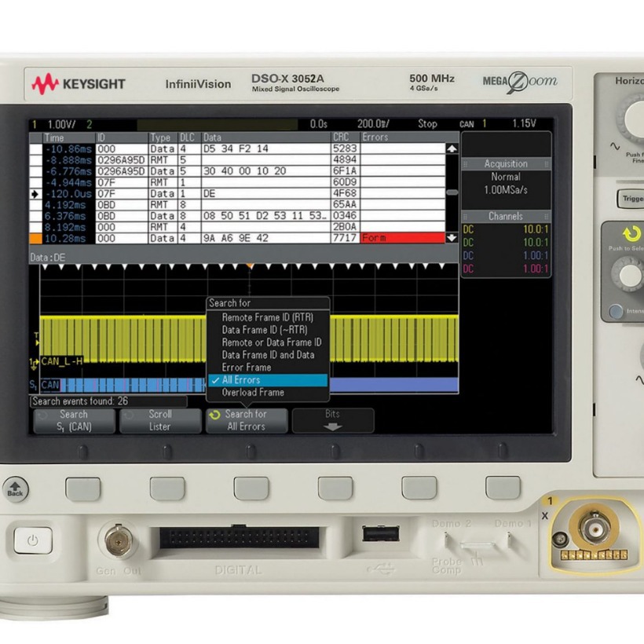Click the Channels panel header
Viewport: 644px width, 644px height.
(x=506, y=217)
